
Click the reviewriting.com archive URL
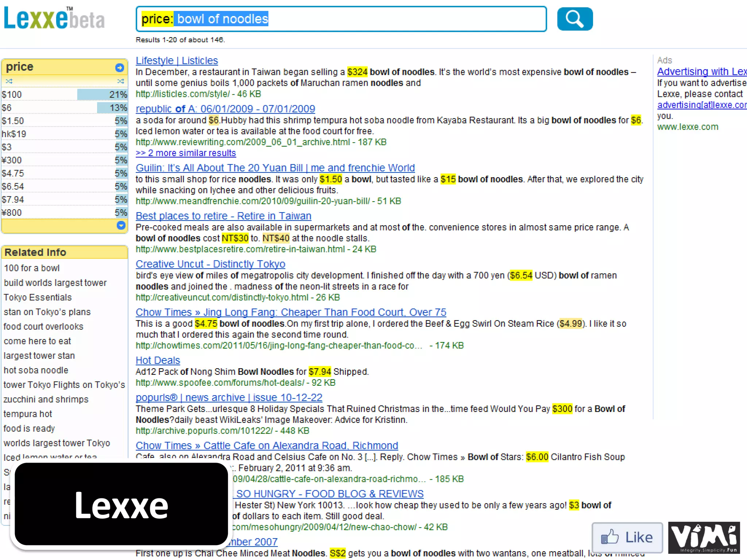(x=243, y=142)
